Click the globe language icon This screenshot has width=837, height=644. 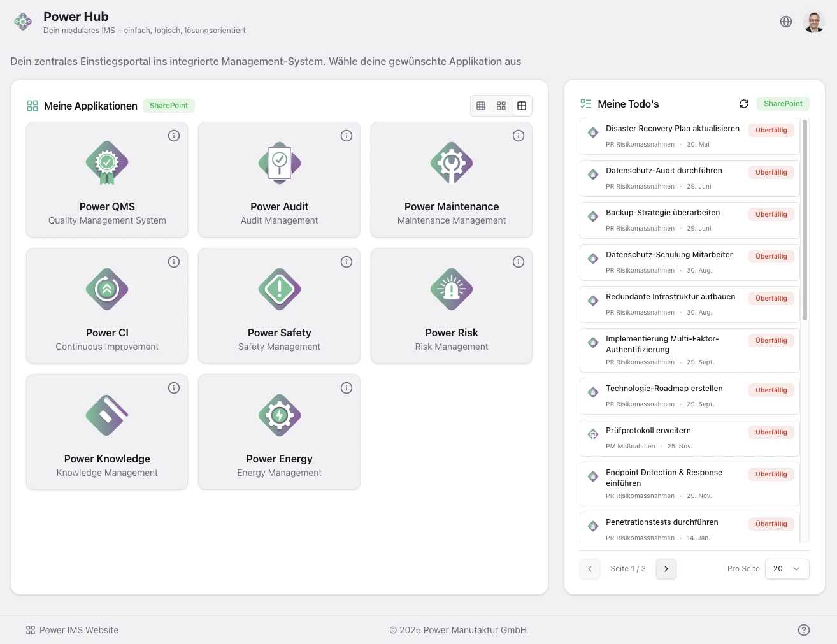tap(786, 22)
